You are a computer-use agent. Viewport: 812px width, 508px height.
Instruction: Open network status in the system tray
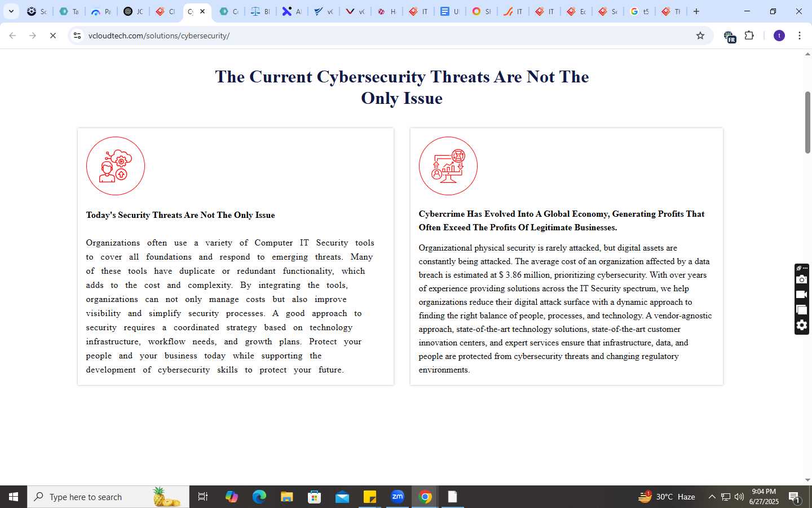coord(726,497)
